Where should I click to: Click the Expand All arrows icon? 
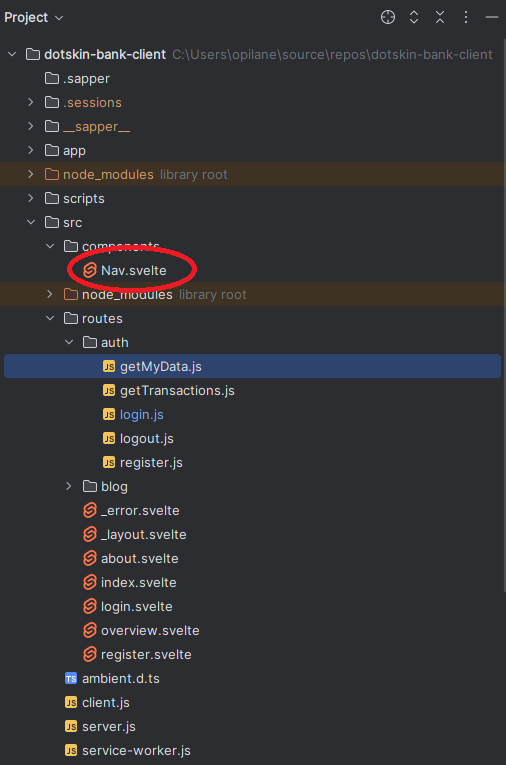pos(414,18)
